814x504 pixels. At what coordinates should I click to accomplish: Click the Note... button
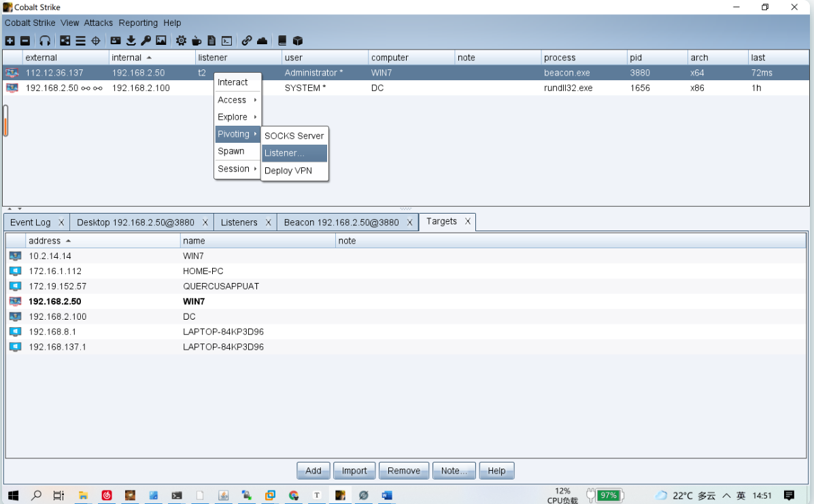tap(454, 471)
